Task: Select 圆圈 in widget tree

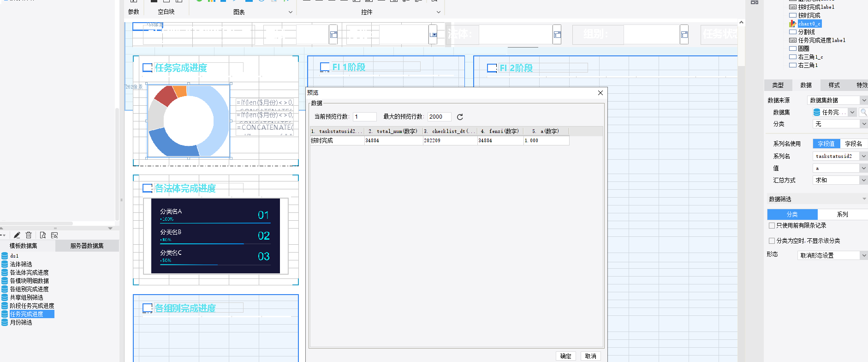Action: pyautogui.click(x=803, y=48)
